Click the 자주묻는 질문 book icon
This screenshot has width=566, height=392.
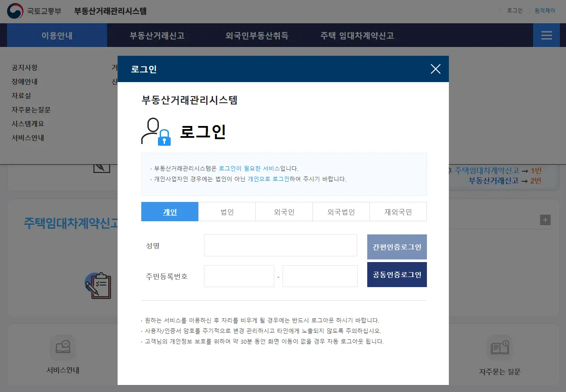pyautogui.click(x=500, y=347)
